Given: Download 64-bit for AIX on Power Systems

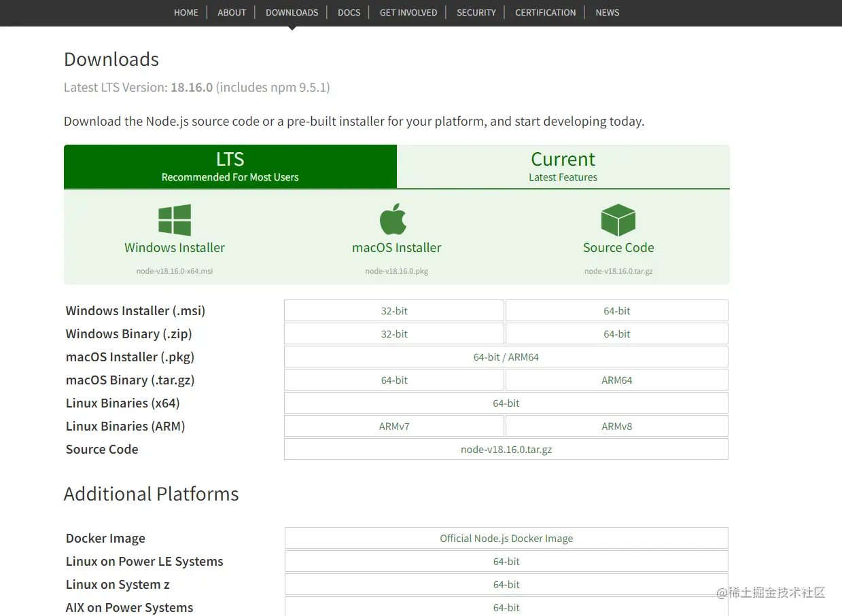Looking at the screenshot, I should coord(506,607).
